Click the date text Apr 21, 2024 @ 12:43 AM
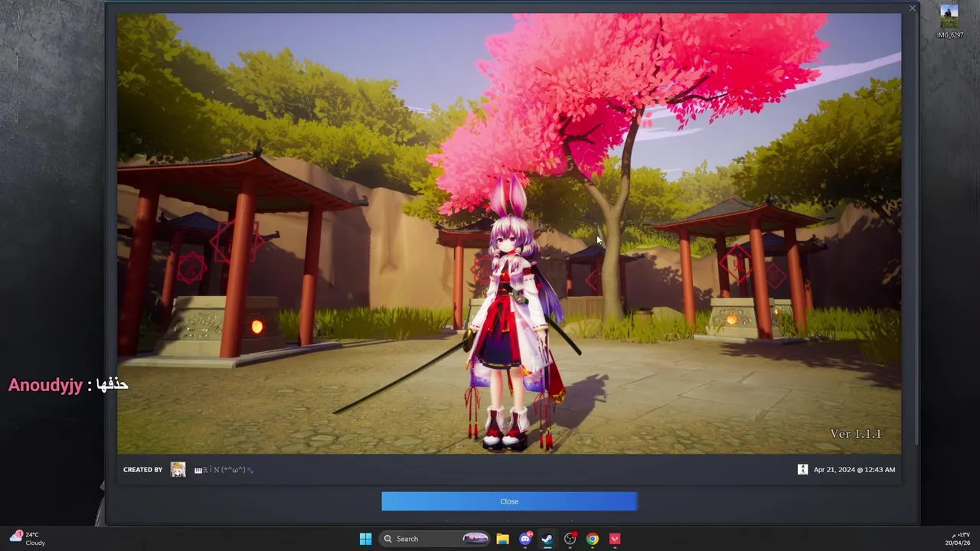The height and width of the screenshot is (551, 980). coord(854,470)
